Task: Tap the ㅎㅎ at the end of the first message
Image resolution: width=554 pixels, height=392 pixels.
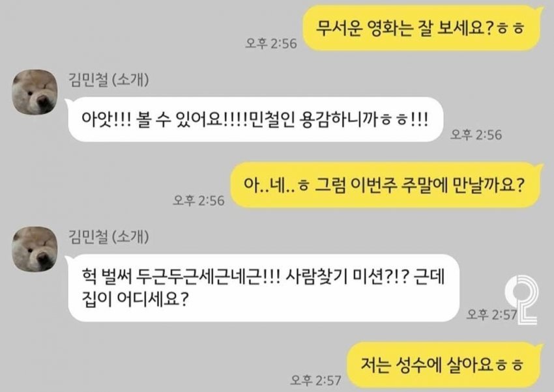Action: coord(510,28)
